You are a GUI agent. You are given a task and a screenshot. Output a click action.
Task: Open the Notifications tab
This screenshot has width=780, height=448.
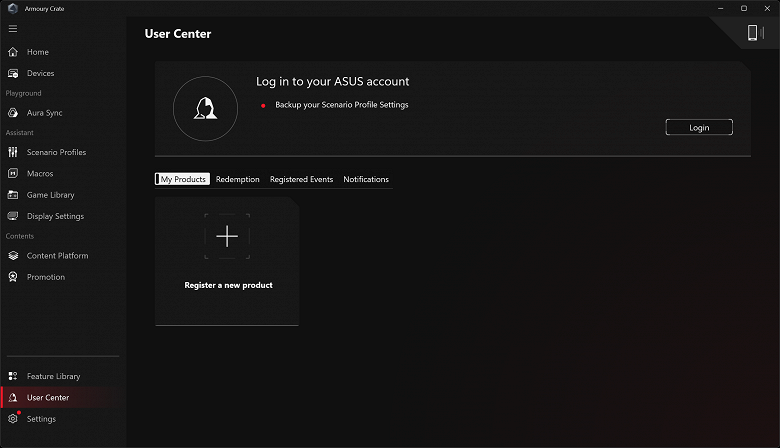click(366, 180)
